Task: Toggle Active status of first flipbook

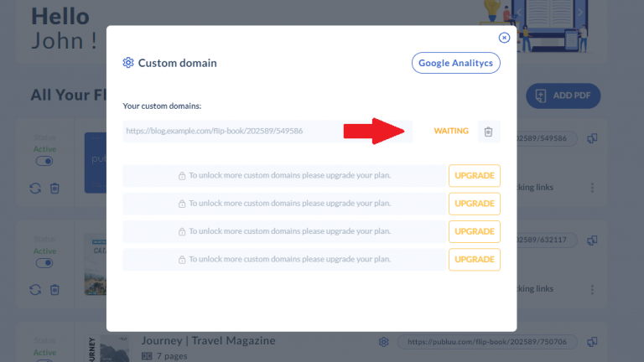Action: [x=44, y=161]
